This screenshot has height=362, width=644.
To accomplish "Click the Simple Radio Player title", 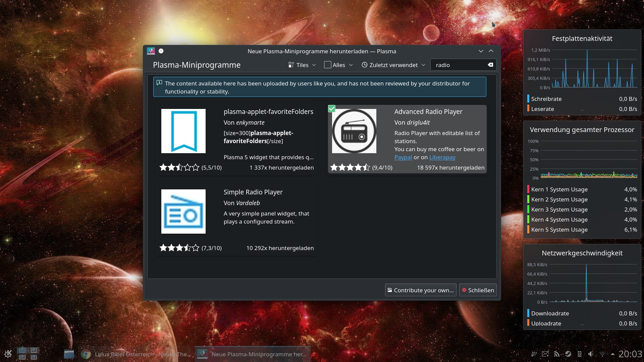I will (x=253, y=192).
